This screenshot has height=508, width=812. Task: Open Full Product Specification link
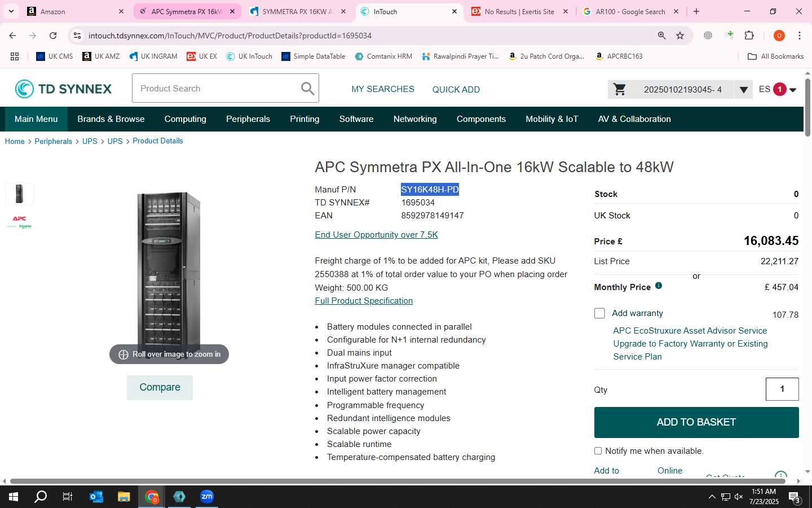[364, 301]
